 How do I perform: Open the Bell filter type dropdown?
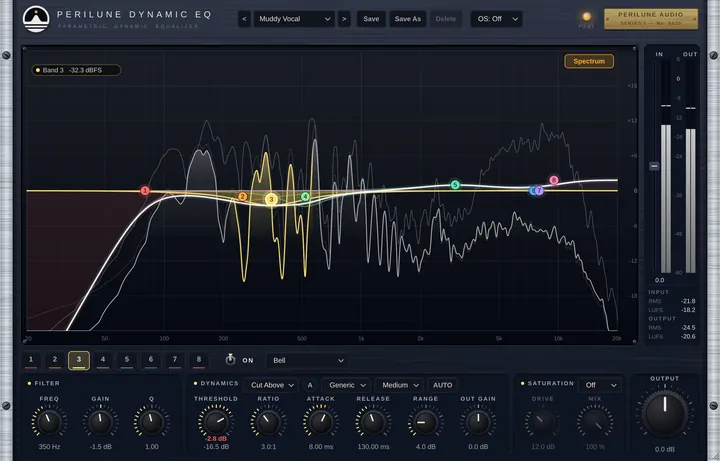click(x=307, y=360)
